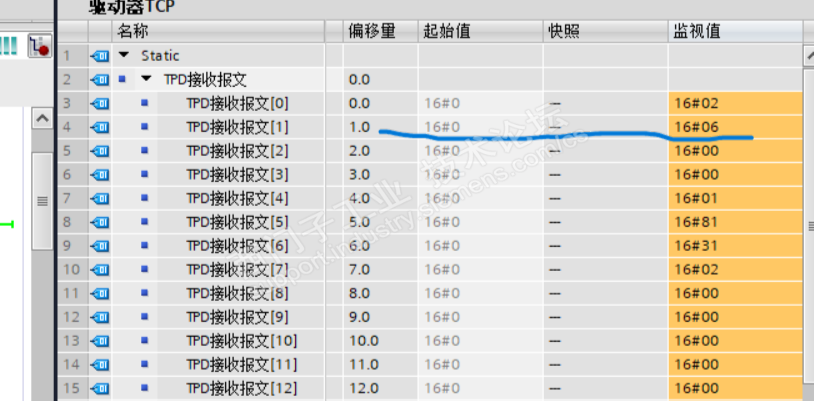The width and height of the screenshot is (814, 401).
Task: Click the tag icon in row 4
Action: pos(100,127)
